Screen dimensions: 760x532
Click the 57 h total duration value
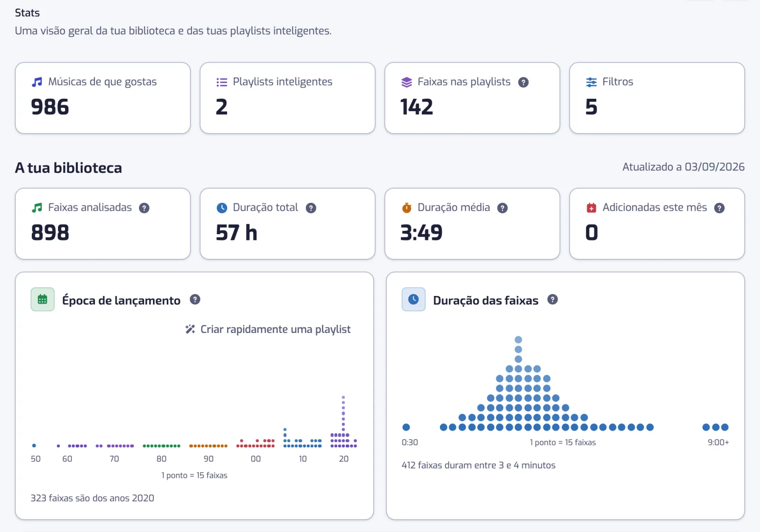(237, 233)
